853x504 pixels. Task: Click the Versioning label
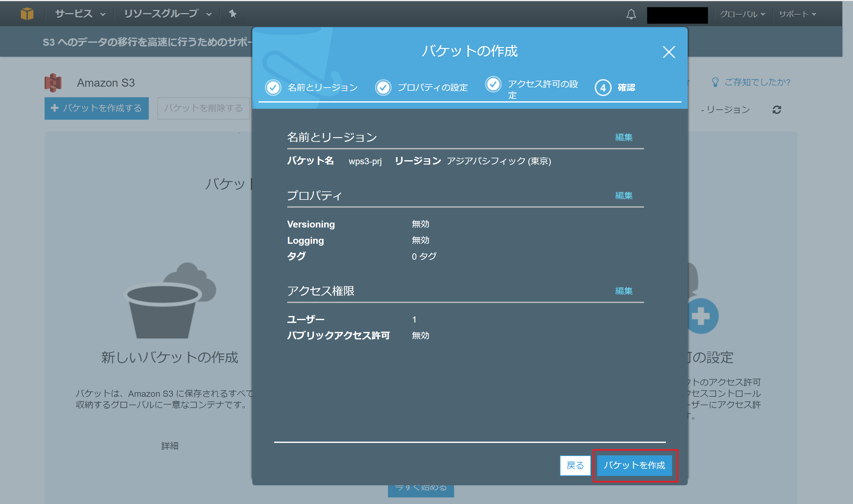tap(311, 224)
